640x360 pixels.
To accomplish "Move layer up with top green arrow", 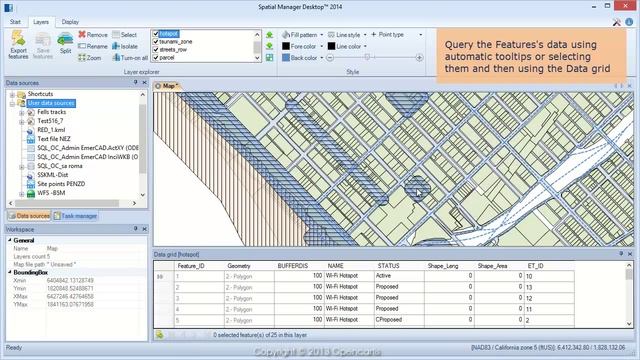I will coord(269,35).
